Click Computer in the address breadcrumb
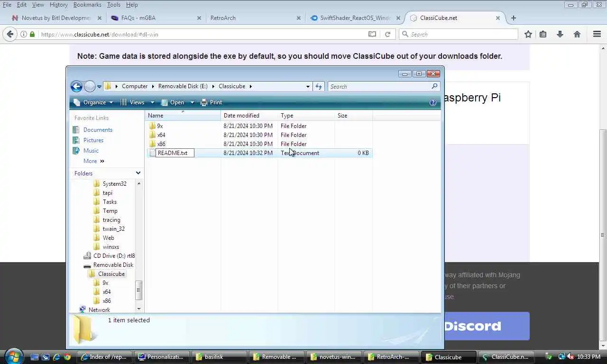 (x=135, y=86)
